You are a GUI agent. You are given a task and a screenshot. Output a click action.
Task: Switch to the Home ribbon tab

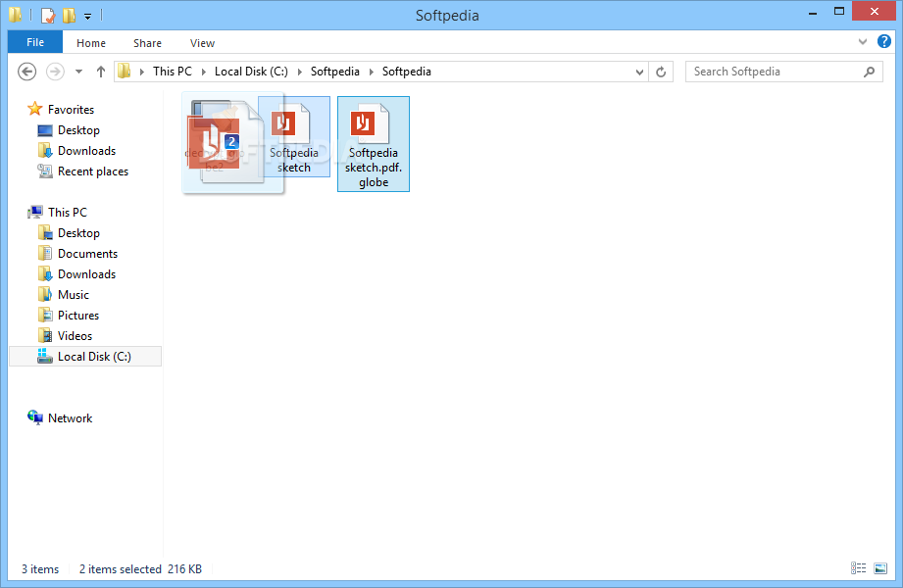coord(91,43)
